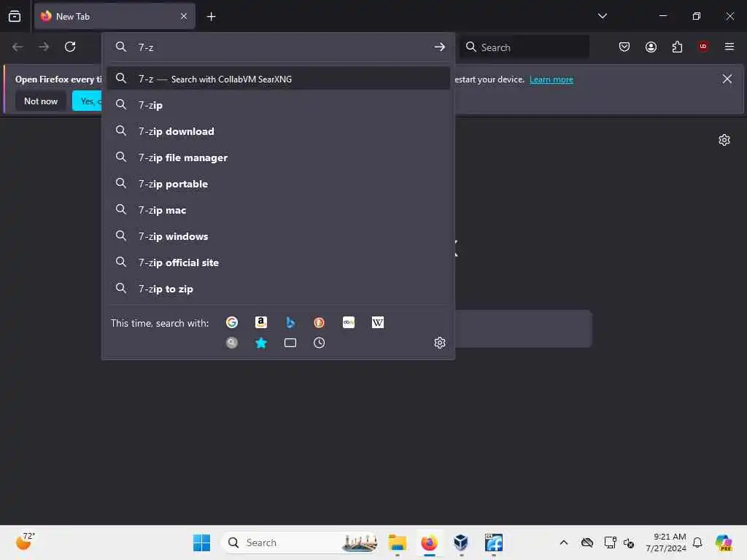Show hidden system tray icons
This screenshot has height=560, width=747.
(564, 542)
